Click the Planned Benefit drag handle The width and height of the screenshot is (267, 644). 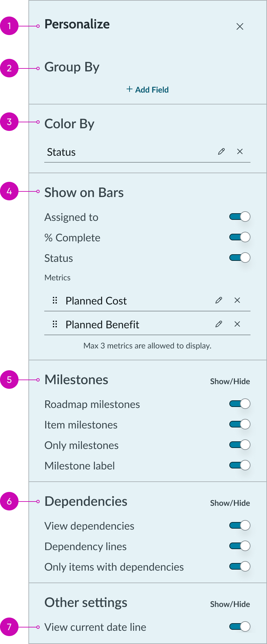(55, 324)
